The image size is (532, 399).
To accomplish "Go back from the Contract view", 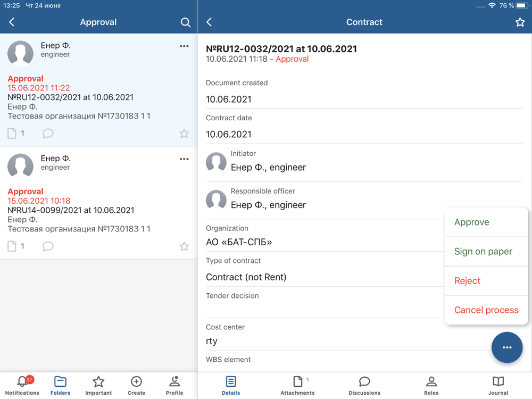I will [x=209, y=22].
